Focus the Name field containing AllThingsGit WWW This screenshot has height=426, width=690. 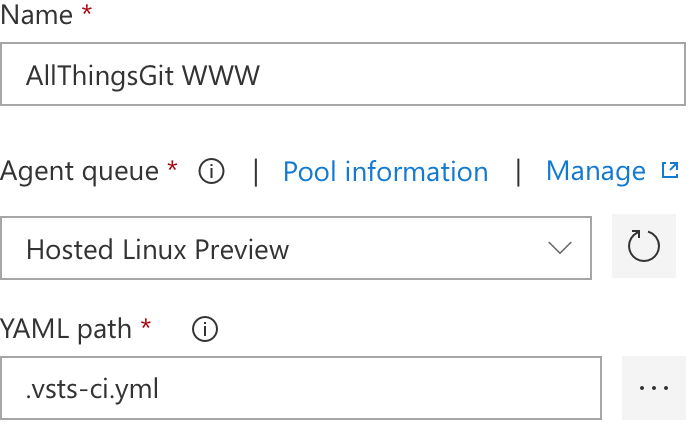coord(343,74)
